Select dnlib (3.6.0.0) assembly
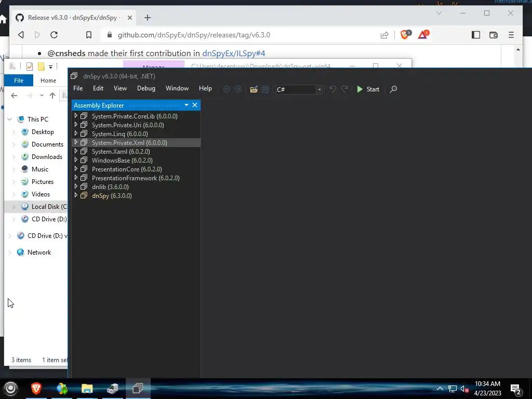Screen dimensions: 532x399 point(110,187)
